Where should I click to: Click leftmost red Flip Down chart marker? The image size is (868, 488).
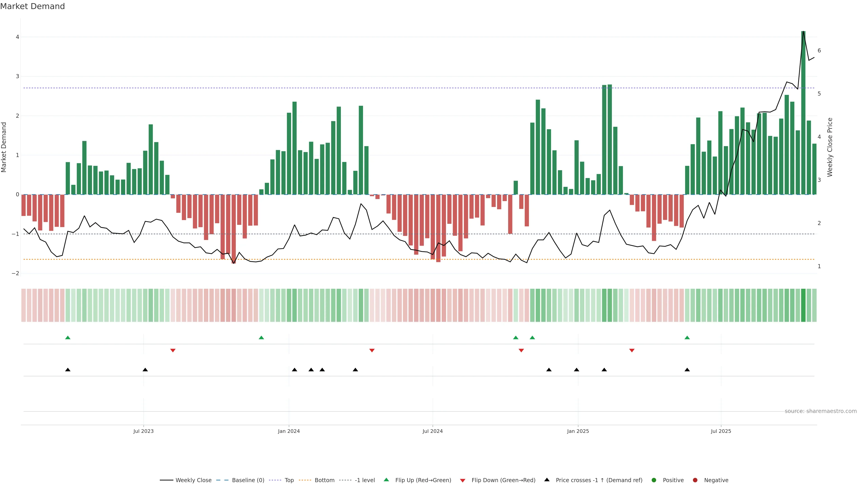click(x=173, y=351)
